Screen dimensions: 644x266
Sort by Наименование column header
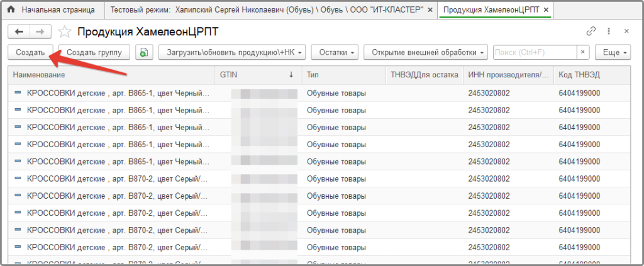[x=111, y=75]
